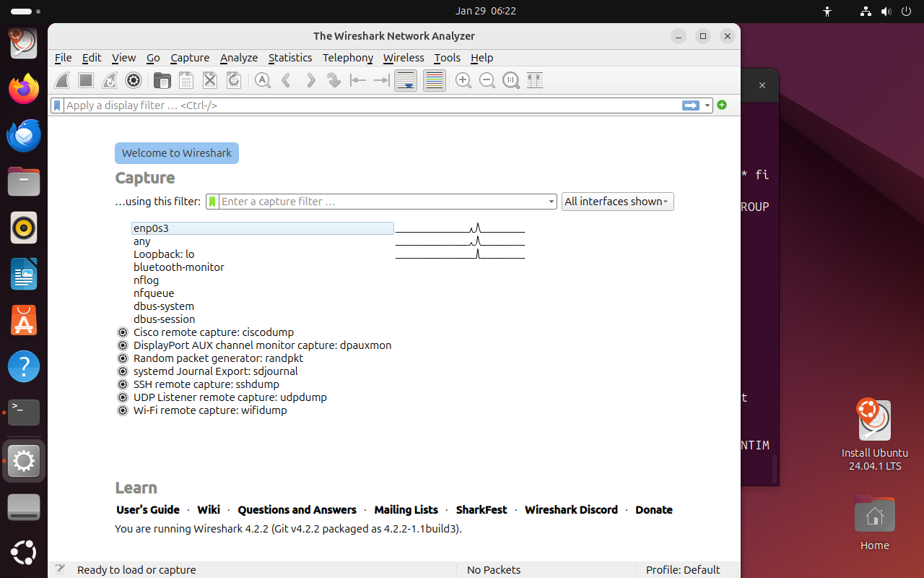
Task: Select the Loopback: lo interface
Action: 263,254
